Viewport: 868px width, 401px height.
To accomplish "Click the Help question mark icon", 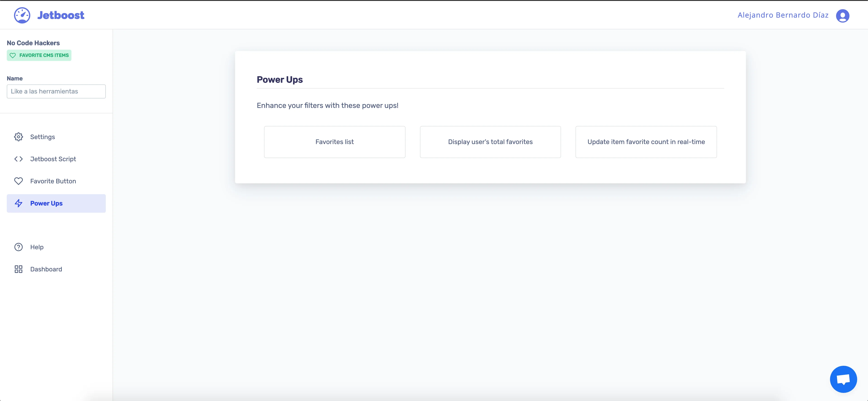I will tap(19, 247).
